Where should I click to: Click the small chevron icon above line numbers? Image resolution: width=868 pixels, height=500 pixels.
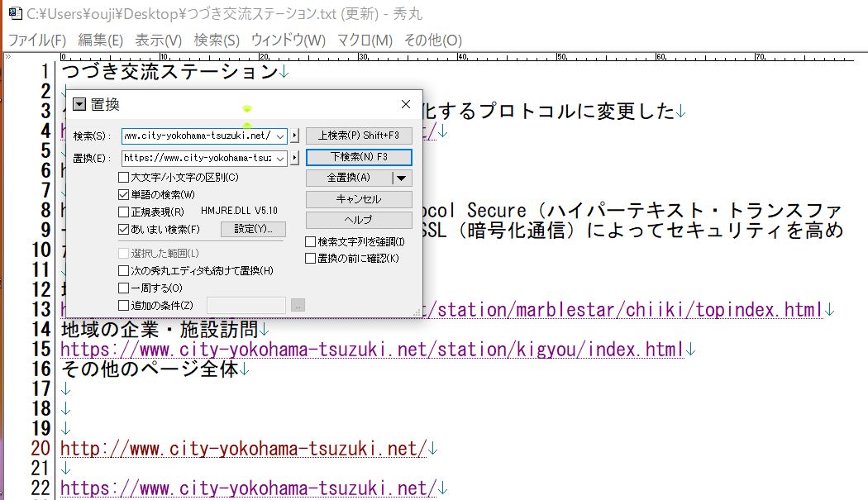pyautogui.click(x=7, y=56)
